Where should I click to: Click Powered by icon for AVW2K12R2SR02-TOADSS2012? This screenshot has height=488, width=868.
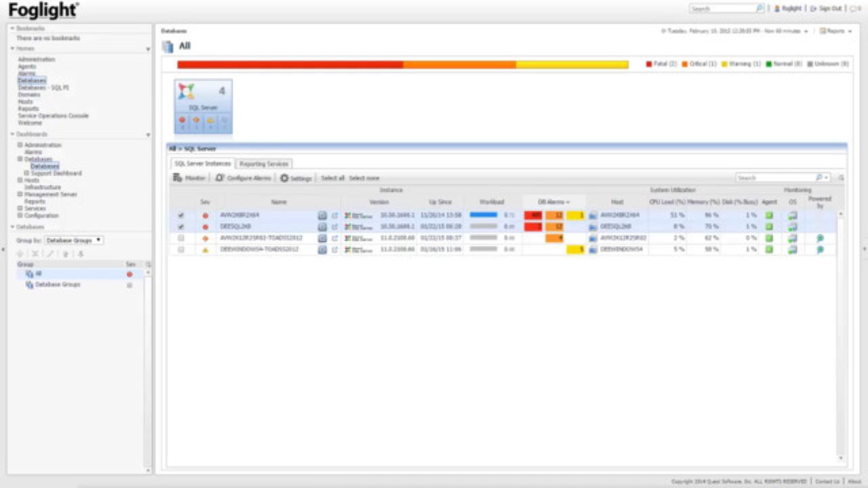coord(819,238)
